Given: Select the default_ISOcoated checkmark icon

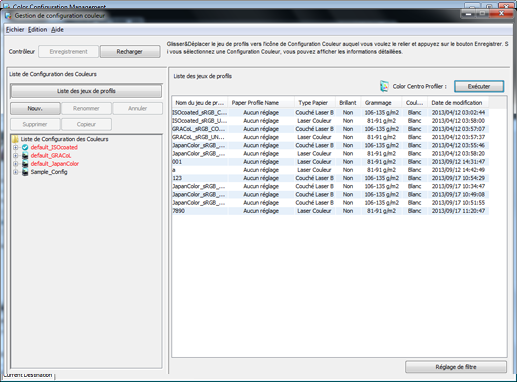Looking at the screenshot, I should click(x=25, y=147).
